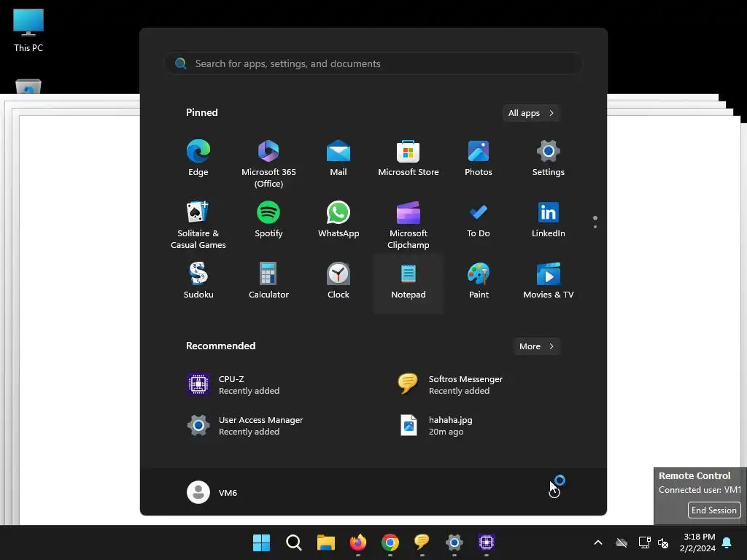
Task: Switch to CPU-Z on the taskbar
Action: (487, 542)
